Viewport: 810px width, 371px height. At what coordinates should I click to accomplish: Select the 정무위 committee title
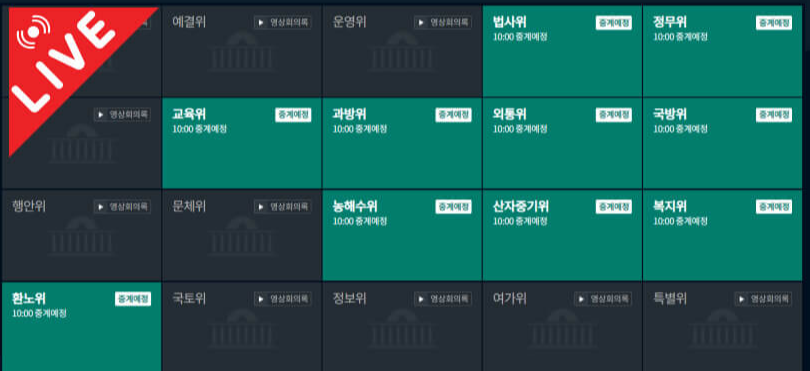click(x=669, y=22)
